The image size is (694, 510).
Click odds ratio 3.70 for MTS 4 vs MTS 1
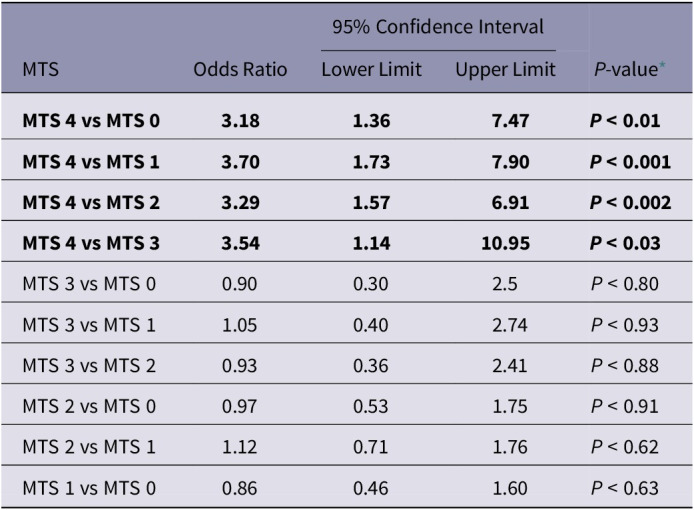pyautogui.click(x=240, y=162)
